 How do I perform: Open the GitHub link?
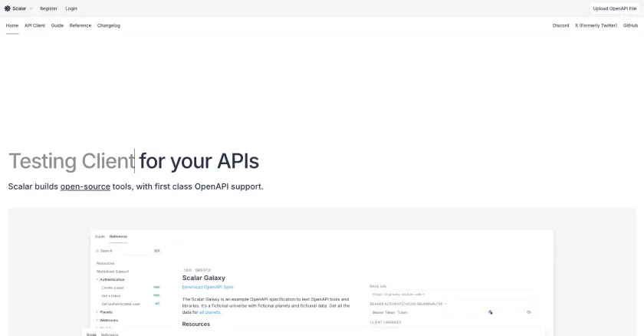point(630,25)
